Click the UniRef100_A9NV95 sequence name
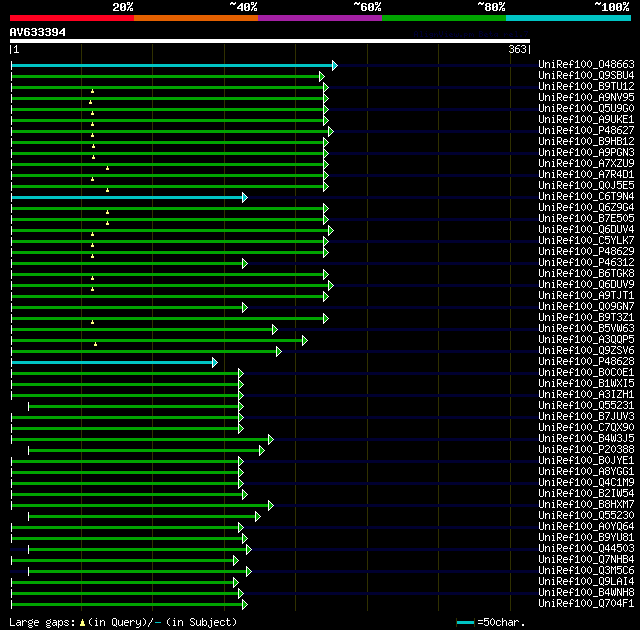Viewport: 640px width, 630px height. coord(586,97)
